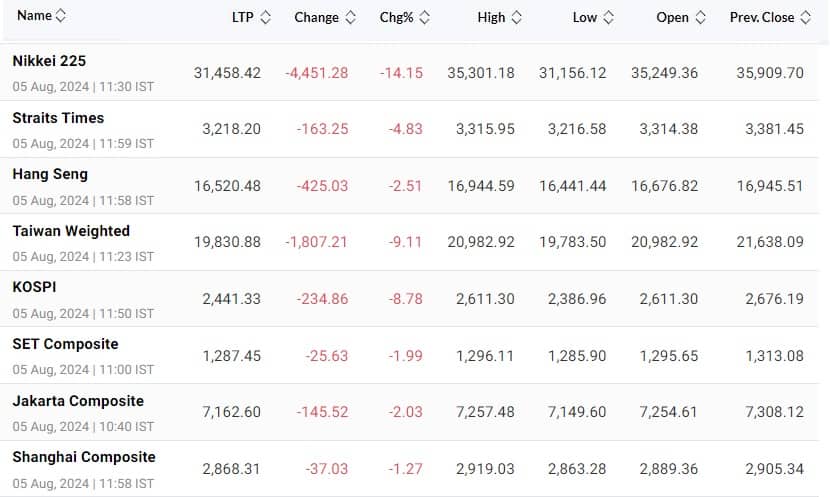View the Jakarta Composite index link
Screen dimensions: 830x497
tap(78, 401)
